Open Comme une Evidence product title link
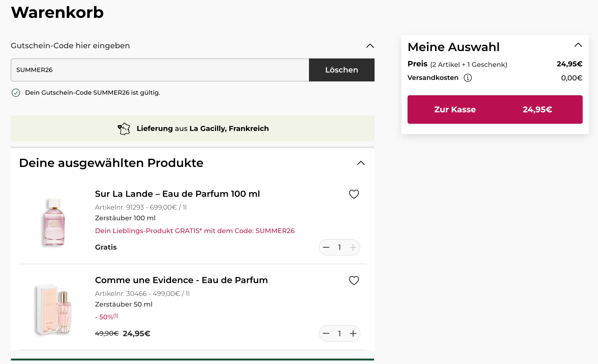Screen dimensions: 598x364 point(181,280)
